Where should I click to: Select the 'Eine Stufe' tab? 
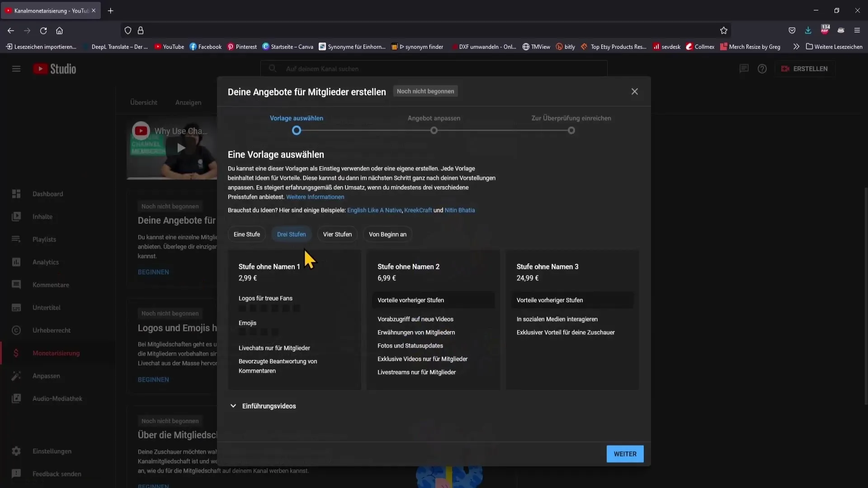(246, 234)
